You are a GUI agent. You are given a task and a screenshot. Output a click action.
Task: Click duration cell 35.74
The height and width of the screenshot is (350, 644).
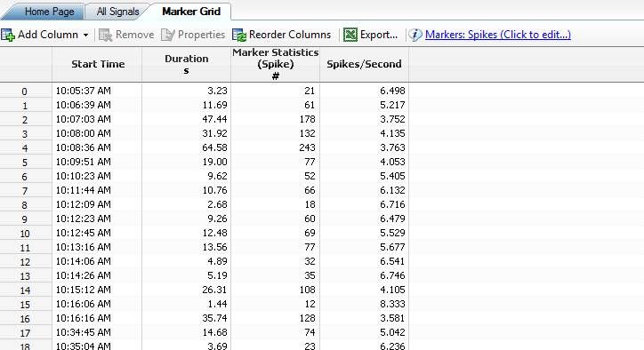214,318
